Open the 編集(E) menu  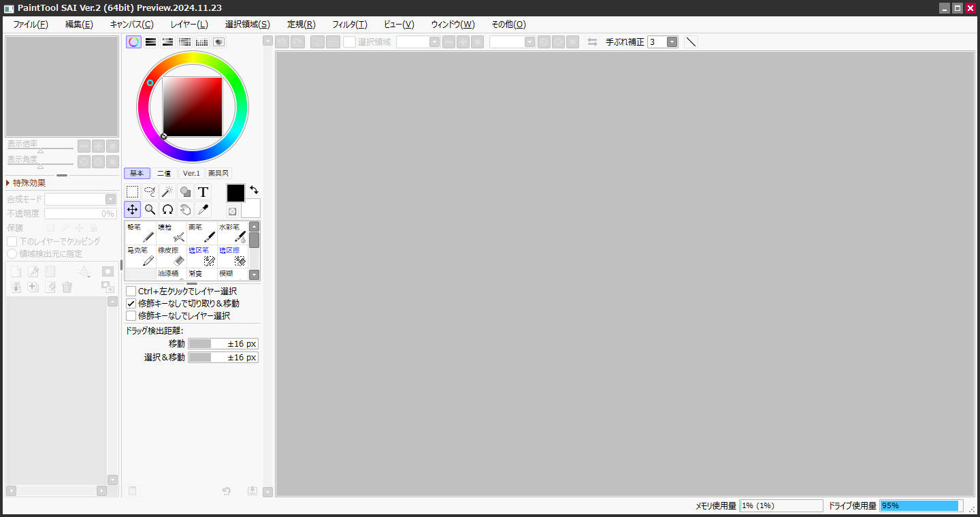click(79, 25)
